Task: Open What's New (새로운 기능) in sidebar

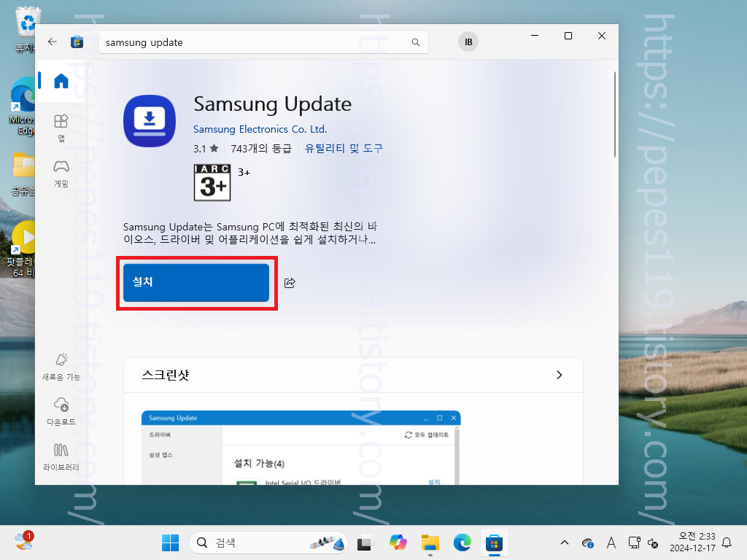Action: pos(61,367)
